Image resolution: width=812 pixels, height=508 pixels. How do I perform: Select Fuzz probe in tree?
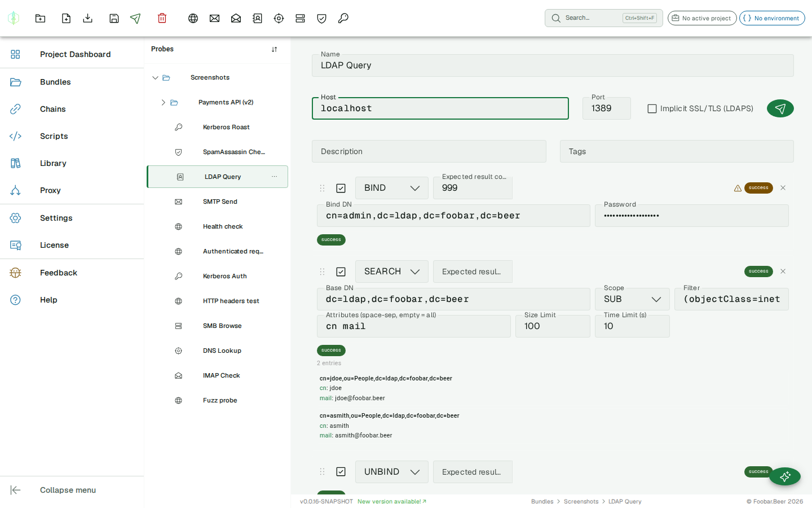217,400
